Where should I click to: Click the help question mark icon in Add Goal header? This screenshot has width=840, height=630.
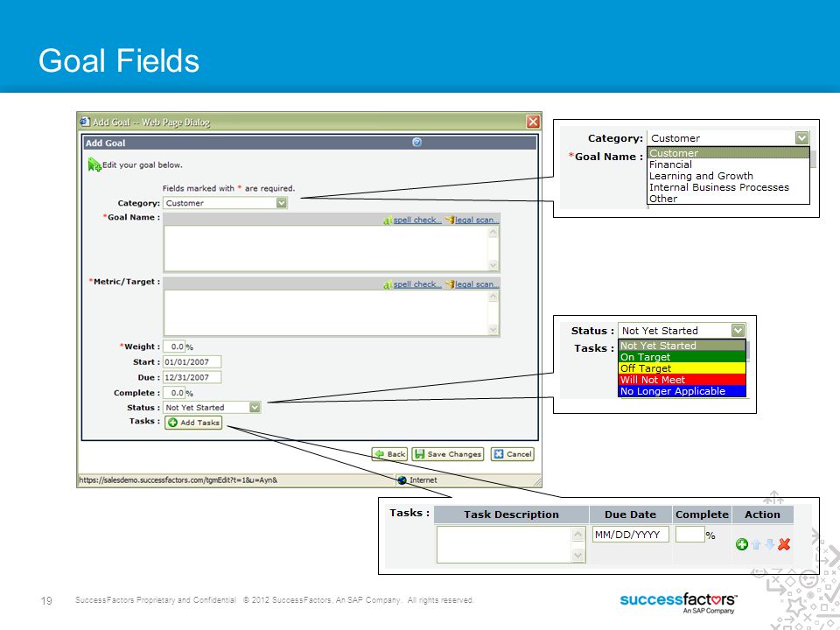pyautogui.click(x=416, y=142)
